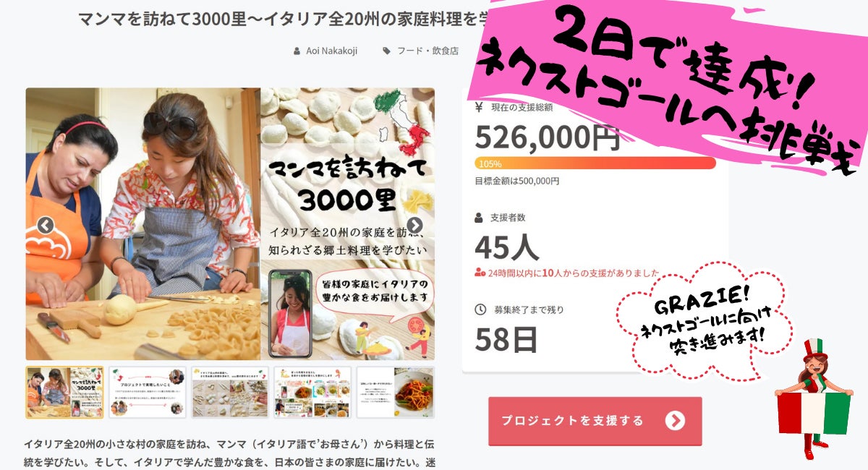868x470 pixels.
Task: Select the first carousel thumbnail
Action: 65,392
